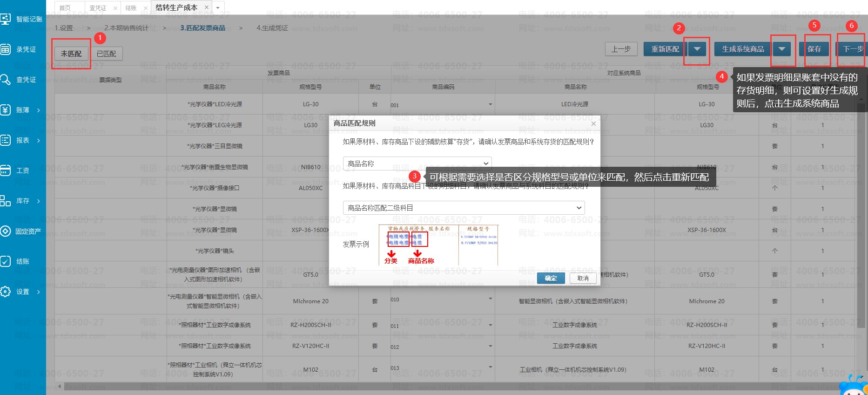Expand the 商品名称 dropdown in dialog

coord(417,163)
